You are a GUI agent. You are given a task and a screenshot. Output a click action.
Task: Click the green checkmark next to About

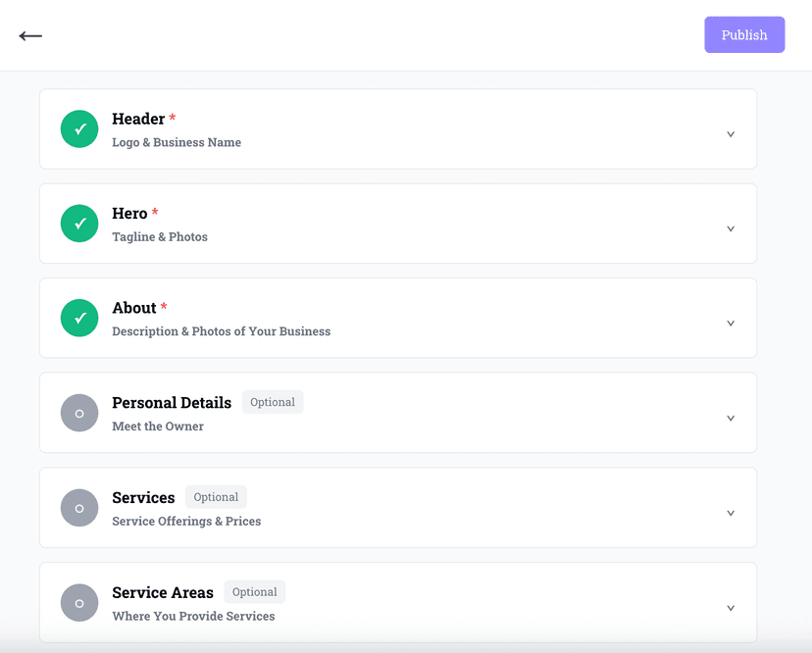[78, 318]
